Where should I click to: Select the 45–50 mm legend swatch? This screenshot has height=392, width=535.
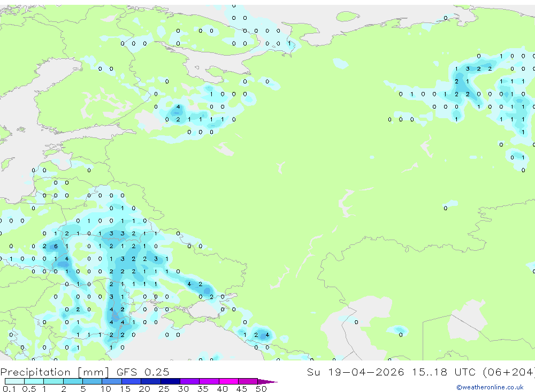click(x=248, y=381)
